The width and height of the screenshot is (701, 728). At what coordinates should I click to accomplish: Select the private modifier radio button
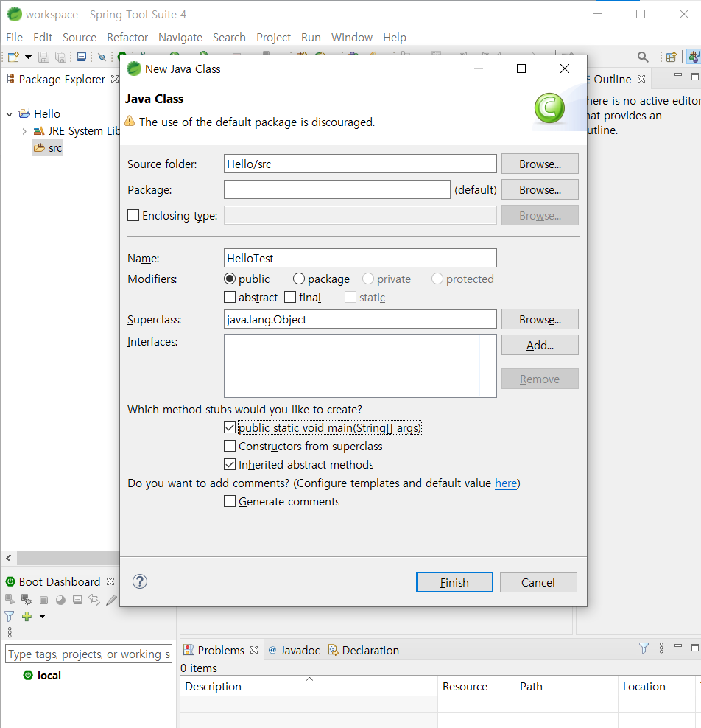coord(368,279)
